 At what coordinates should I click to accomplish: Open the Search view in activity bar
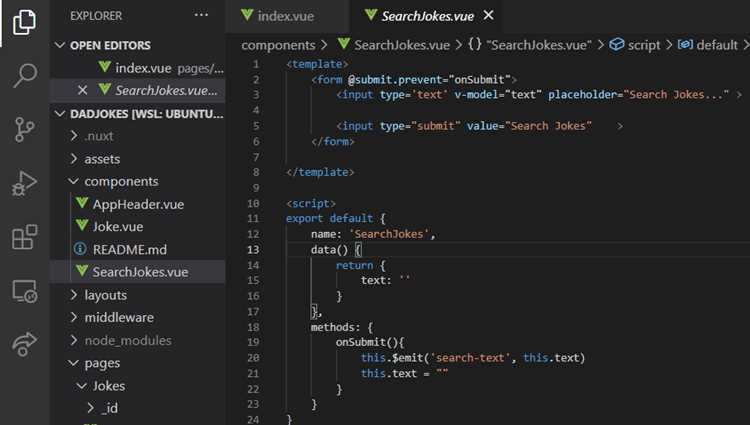pyautogui.click(x=24, y=75)
